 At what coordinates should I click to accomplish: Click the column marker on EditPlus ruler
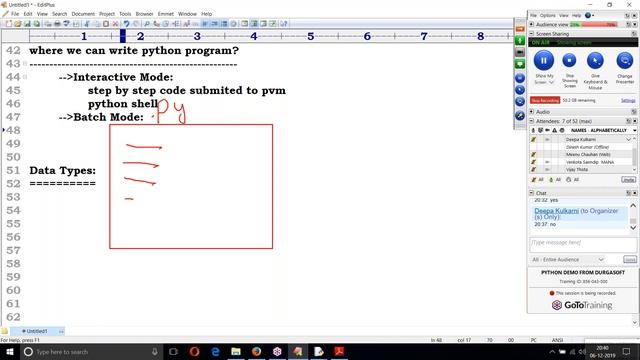[x=123, y=36]
